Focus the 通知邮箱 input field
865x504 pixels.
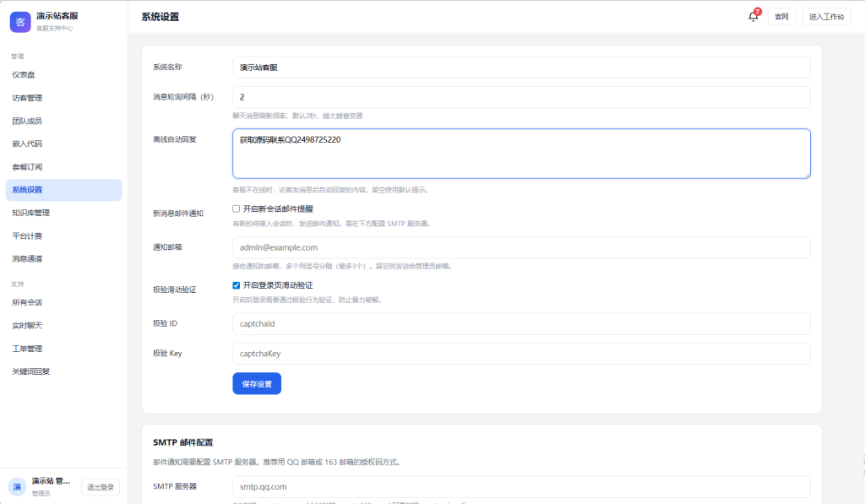coord(521,247)
